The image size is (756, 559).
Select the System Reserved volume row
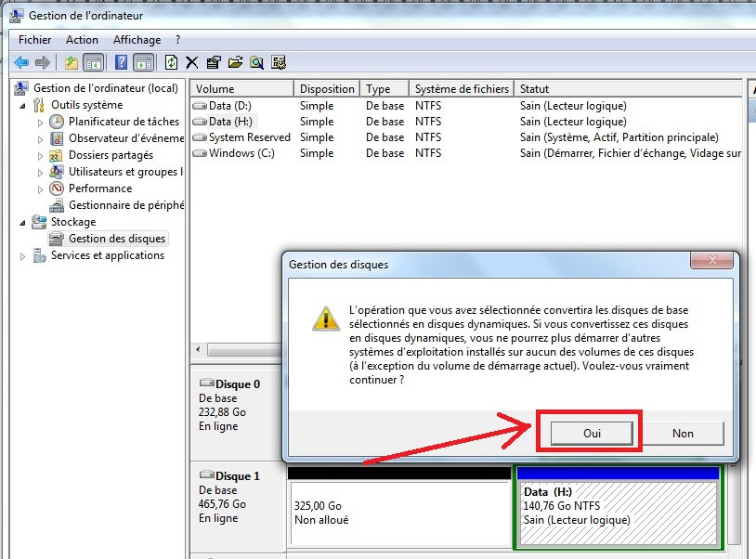[x=466, y=137]
